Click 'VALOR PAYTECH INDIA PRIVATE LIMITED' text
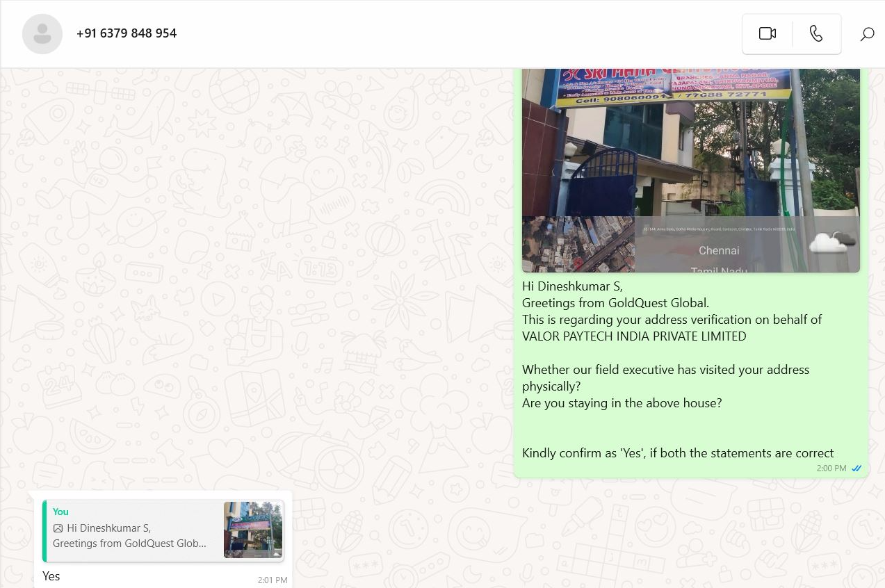This screenshot has height=588, width=885. tap(634, 336)
